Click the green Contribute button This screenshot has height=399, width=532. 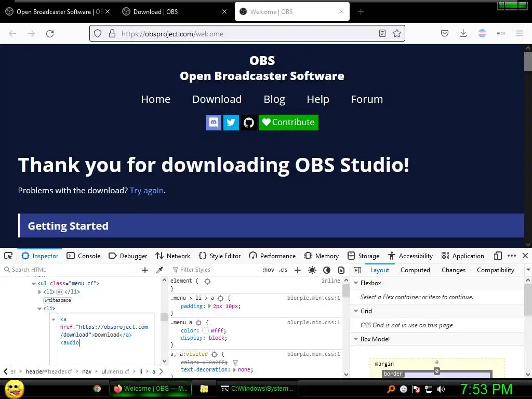[288, 123]
